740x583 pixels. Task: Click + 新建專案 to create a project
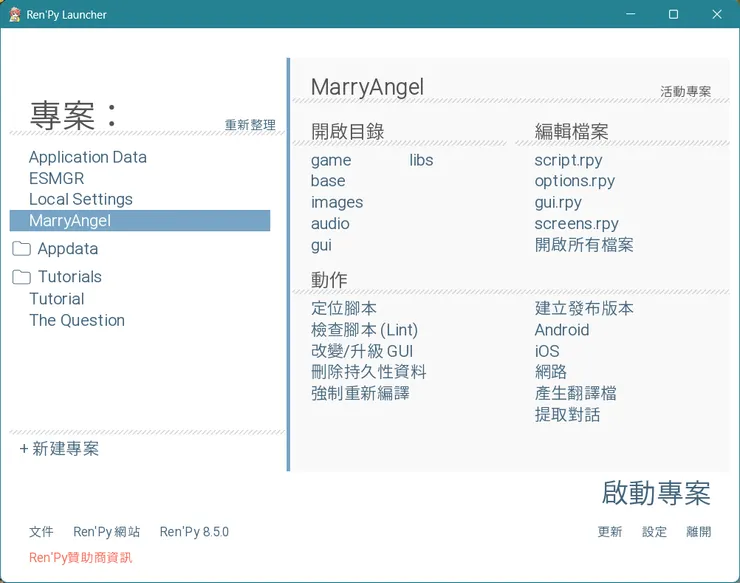(59, 448)
